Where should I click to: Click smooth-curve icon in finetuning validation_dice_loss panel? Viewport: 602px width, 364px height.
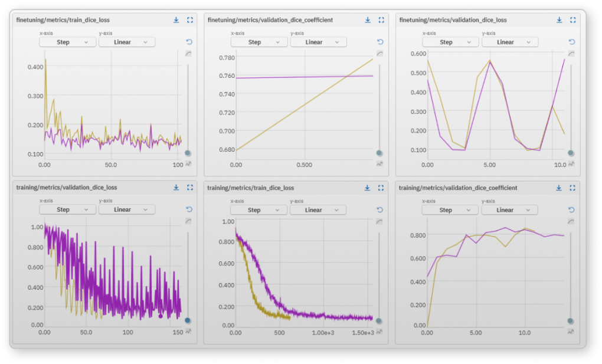coord(571,54)
